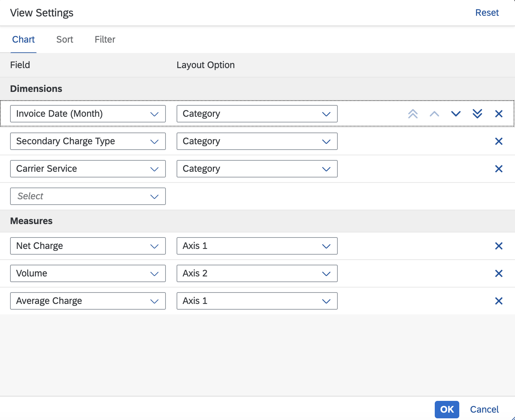Open the Axis 2 dropdown for Volume
Screen dimensions: 515x420
[x=326, y=273]
